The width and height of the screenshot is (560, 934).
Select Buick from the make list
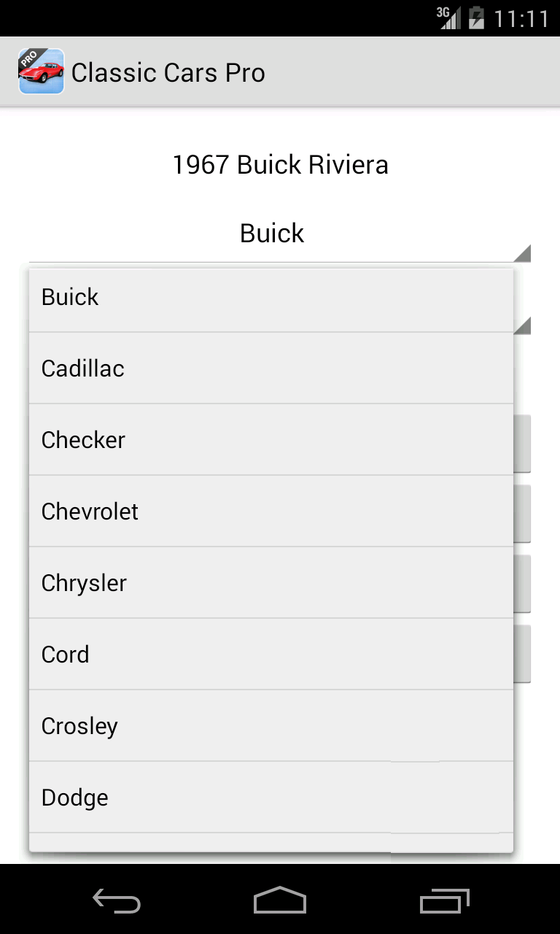click(x=271, y=297)
